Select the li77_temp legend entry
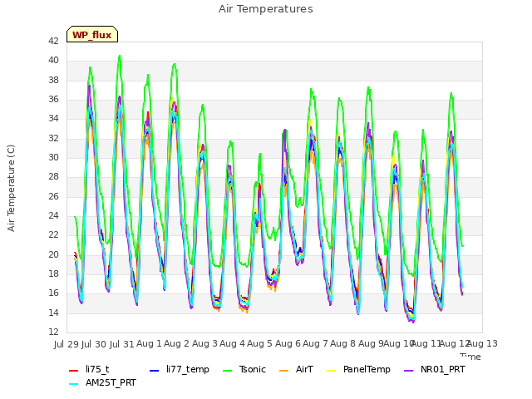The width and height of the screenshot is (532, 399). (180, 369)
